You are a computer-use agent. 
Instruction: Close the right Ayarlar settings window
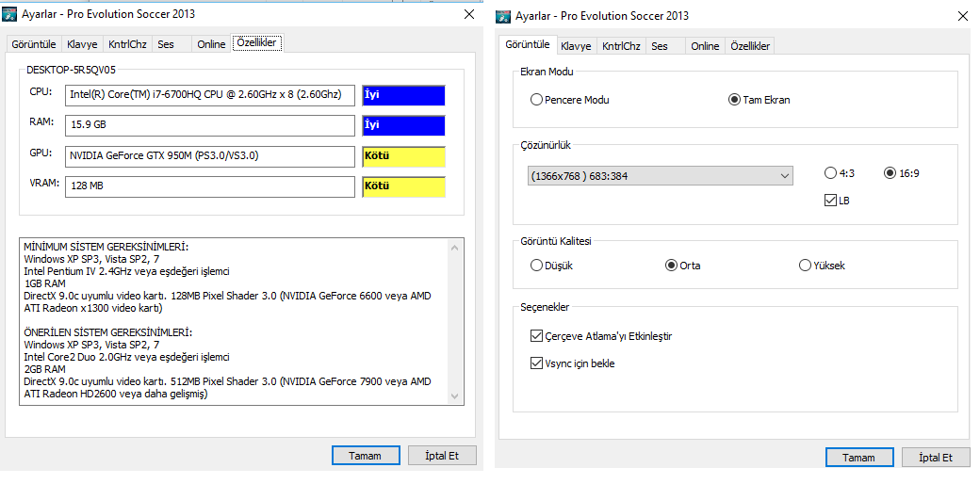click(x=962, y=15)
